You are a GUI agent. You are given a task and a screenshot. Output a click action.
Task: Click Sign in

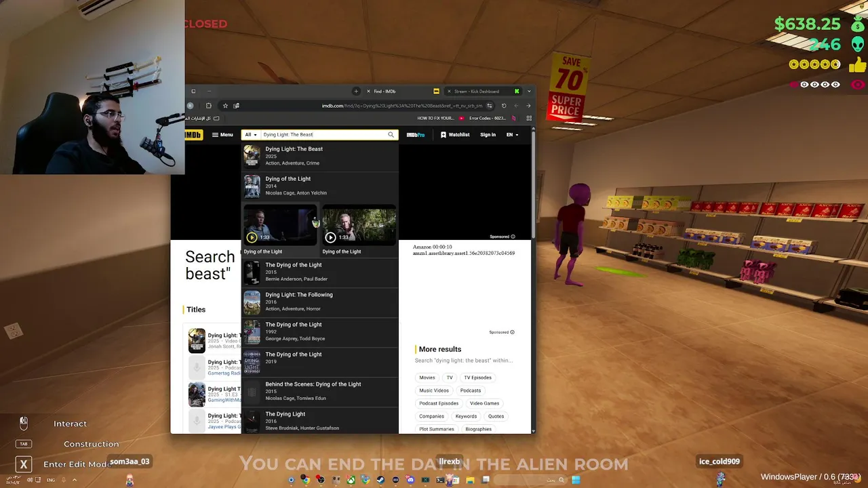488,135
